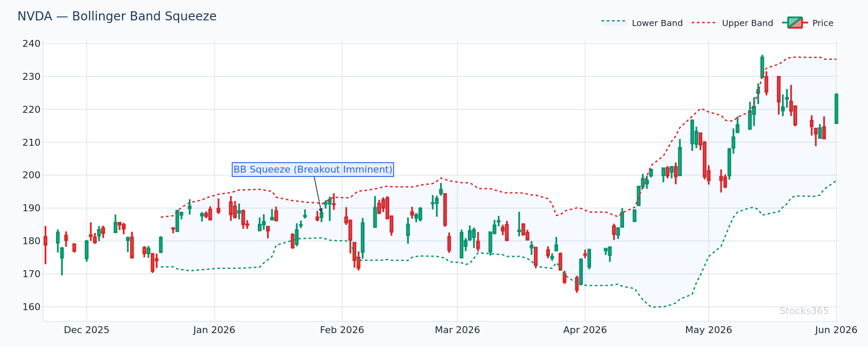Image resolution: width=868 pixels, height=347 pixels.
Task: Click the 180 y-axis tick label
Action: [31, 241]
